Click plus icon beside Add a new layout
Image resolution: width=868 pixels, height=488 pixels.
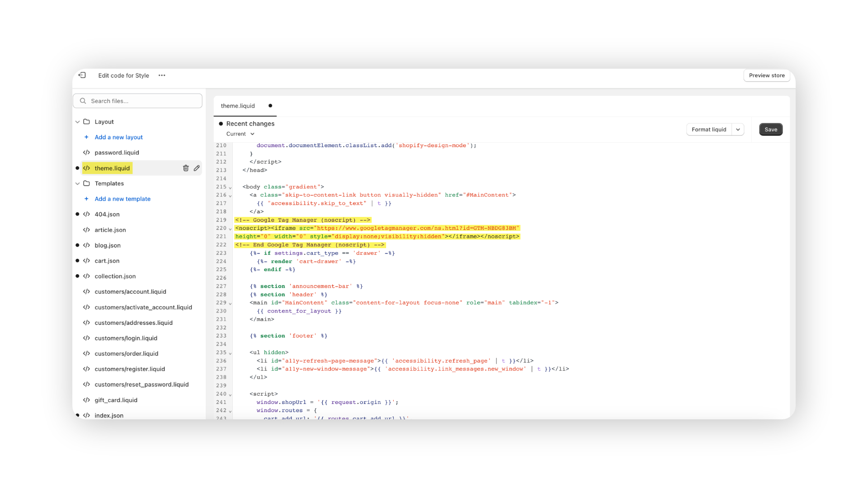point(86,137)
